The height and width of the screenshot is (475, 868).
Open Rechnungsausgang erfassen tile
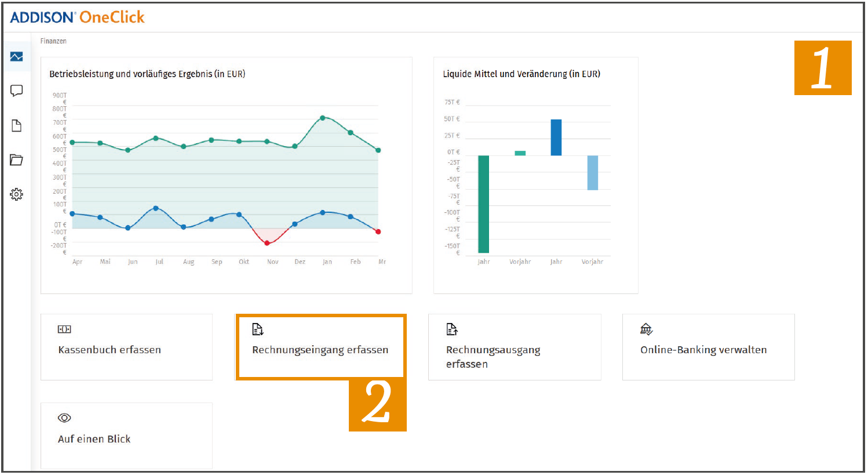[515, 347]
